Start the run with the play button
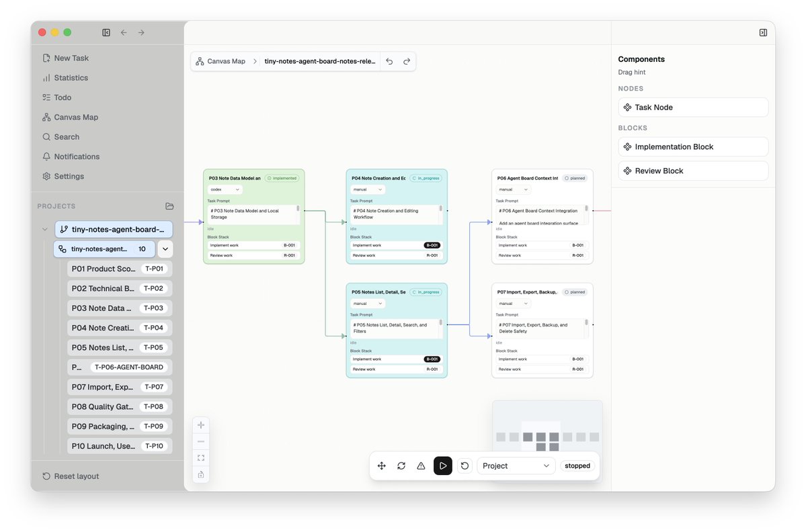Viewport: 806px width, 532px height. point(442,465)
